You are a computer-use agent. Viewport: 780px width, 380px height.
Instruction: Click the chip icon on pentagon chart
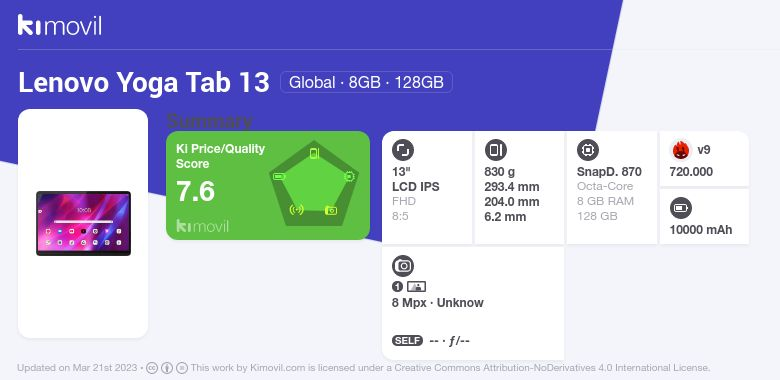pyautogui.click(x=349, y=176)
